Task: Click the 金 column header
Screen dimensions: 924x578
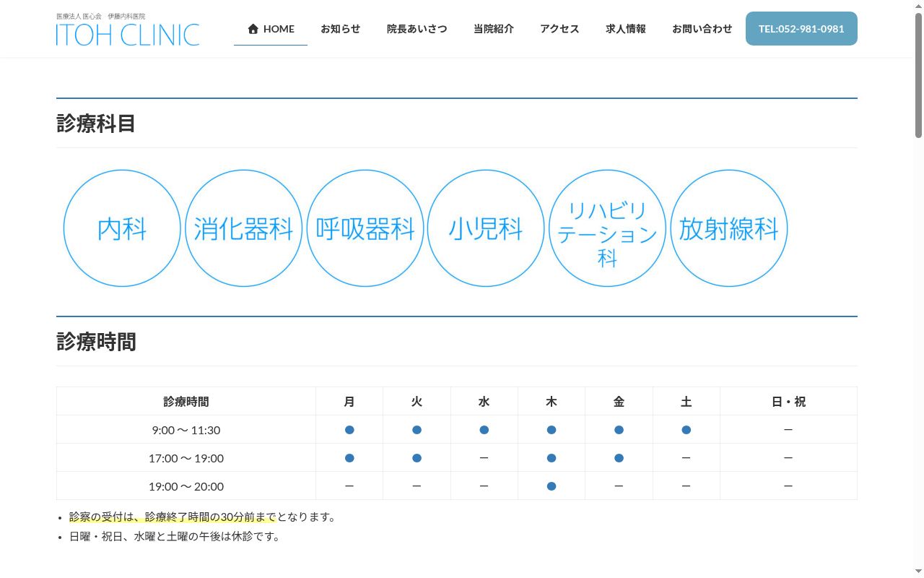Action: [x=619, y=402]
